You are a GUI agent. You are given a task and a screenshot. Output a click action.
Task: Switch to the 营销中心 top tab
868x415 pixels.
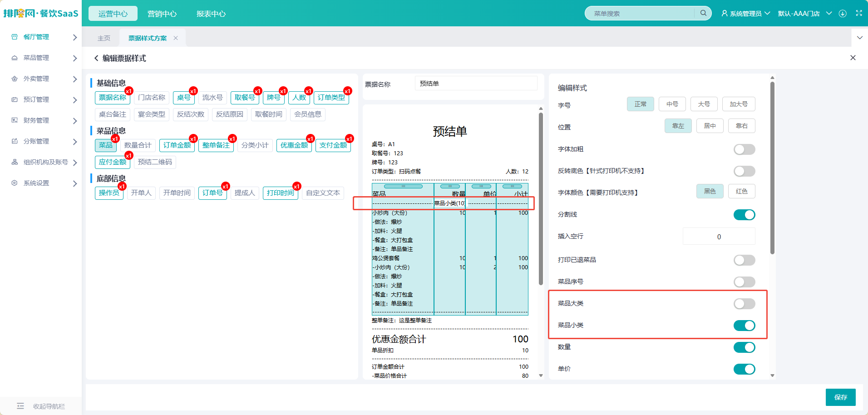coord(162,14)
